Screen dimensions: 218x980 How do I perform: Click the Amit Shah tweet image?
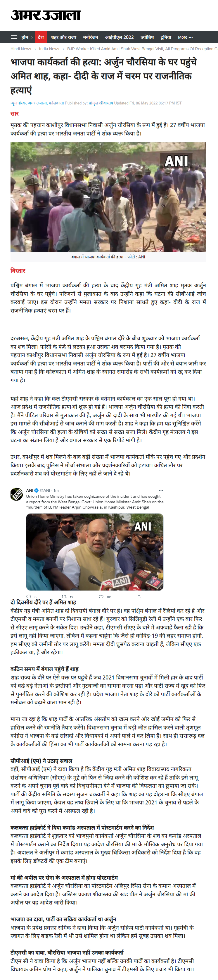point(95,552)
